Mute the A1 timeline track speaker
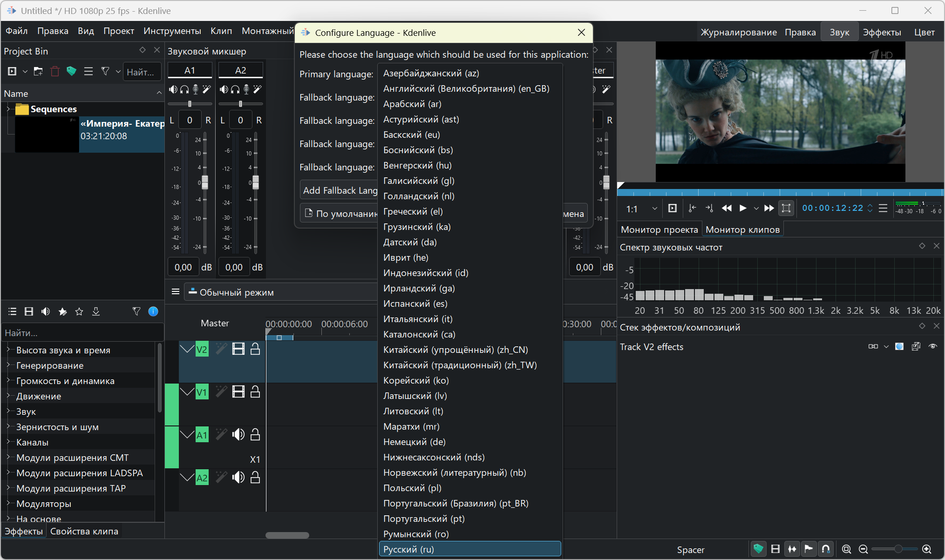The width and height of the screenshot is (945, 560). coord(238,435)
